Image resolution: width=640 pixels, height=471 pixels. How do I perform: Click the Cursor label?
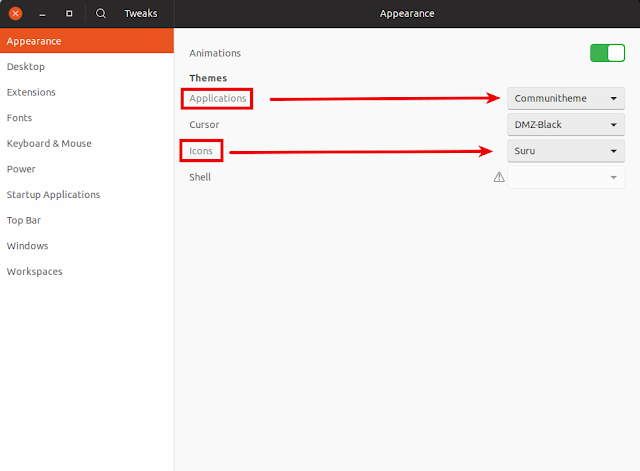pos(204,124)
